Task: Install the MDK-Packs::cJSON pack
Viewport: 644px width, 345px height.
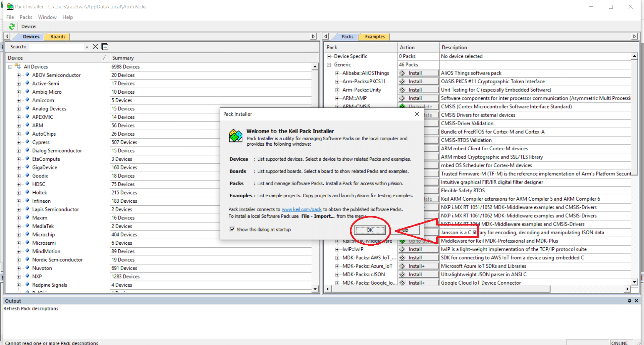Action: 418,274
